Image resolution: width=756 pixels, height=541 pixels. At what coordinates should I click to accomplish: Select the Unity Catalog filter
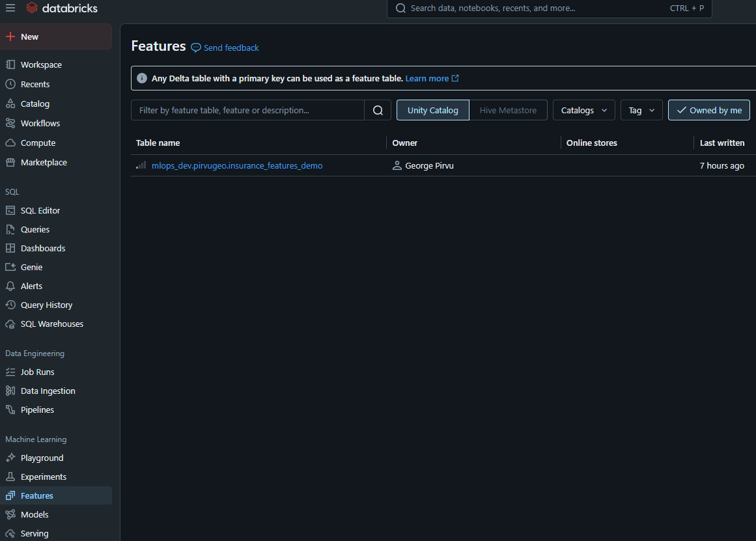click(x=432, y=110)
